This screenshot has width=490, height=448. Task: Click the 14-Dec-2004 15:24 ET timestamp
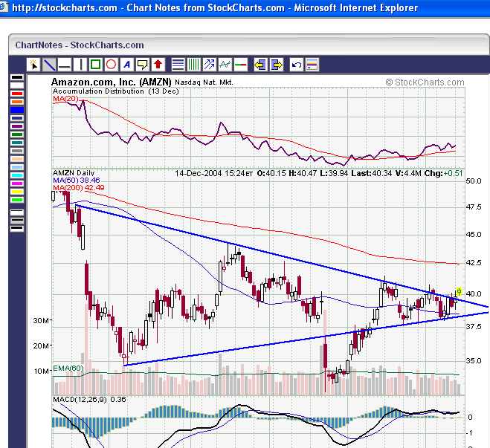(x=213, y=173)
